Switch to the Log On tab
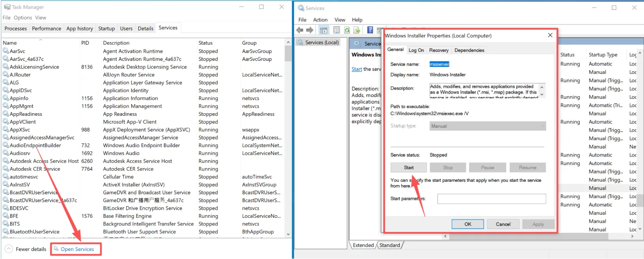The height and width of the screenshot is (259, 644). point(416,50)
